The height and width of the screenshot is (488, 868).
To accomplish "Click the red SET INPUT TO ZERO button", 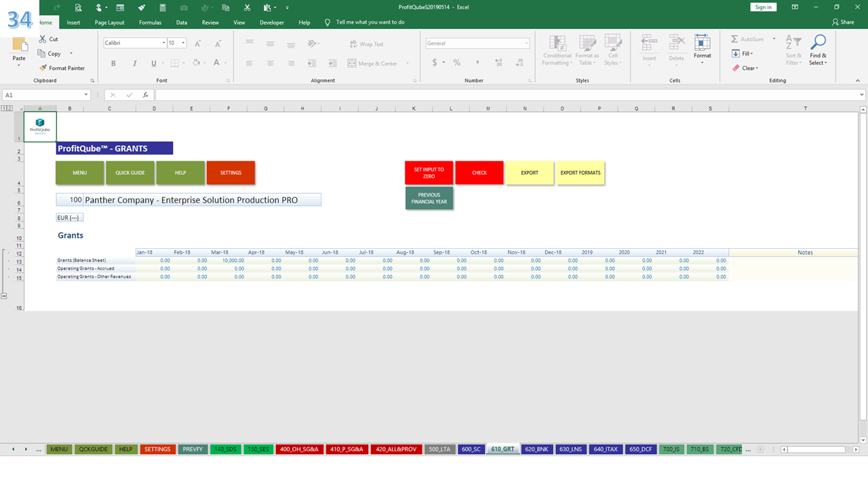I will [x=429, y=172].
